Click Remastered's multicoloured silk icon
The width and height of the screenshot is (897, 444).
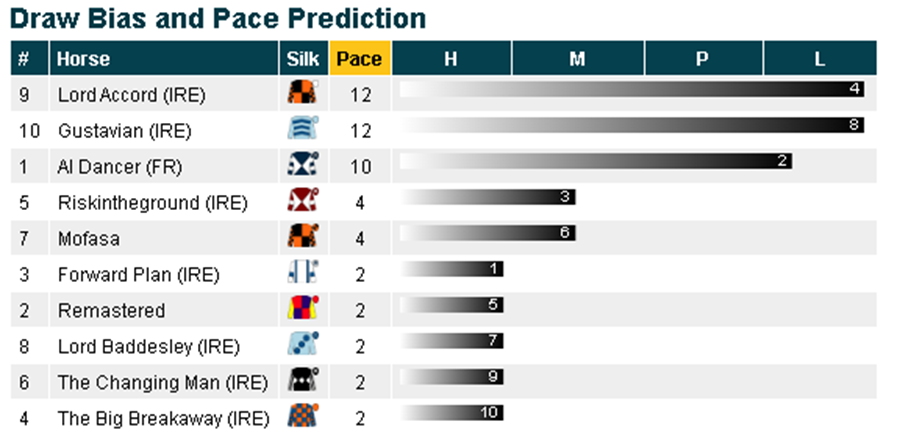pyautogui.click(x=303, y=309)
